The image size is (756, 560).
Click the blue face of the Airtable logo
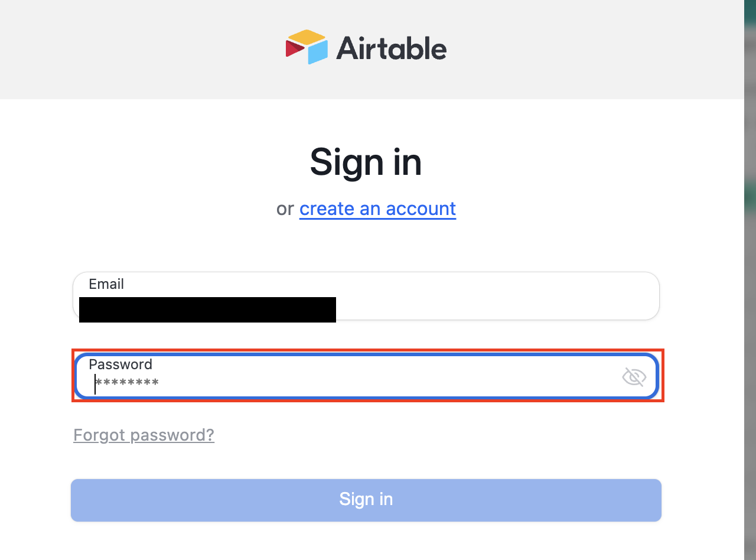[x=318, y=53]
